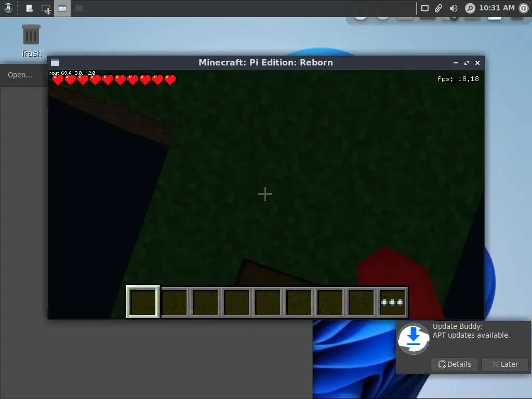The width and height of the screenshot is (532, 399).
Task: Click the 10:31 AM clock
Action: pos(497,8)
